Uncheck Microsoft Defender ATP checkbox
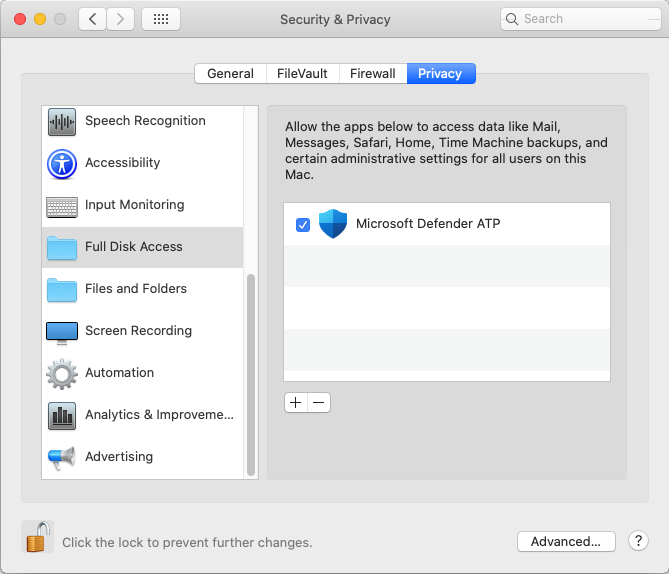The height and width of the screenshot is (574, 669). click(x=303, y=224)
